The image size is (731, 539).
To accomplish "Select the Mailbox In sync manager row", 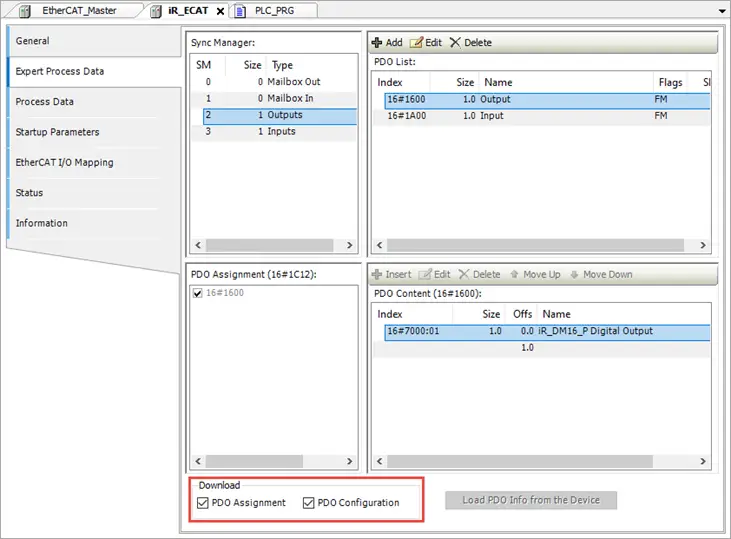I will (x=274, y=98).
